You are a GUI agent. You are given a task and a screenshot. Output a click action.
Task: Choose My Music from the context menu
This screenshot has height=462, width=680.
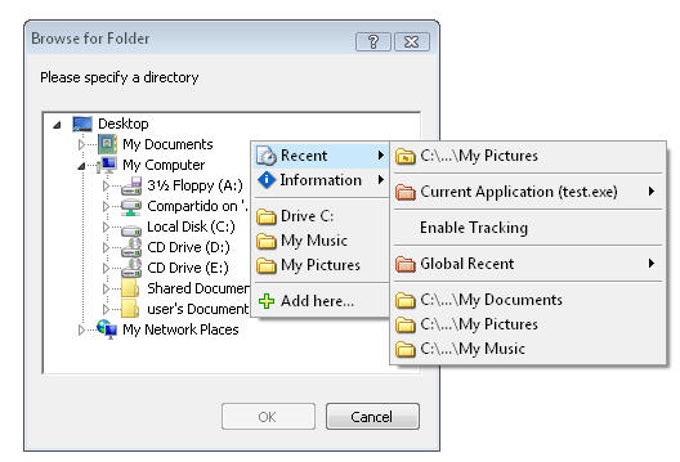click(321, 241)
